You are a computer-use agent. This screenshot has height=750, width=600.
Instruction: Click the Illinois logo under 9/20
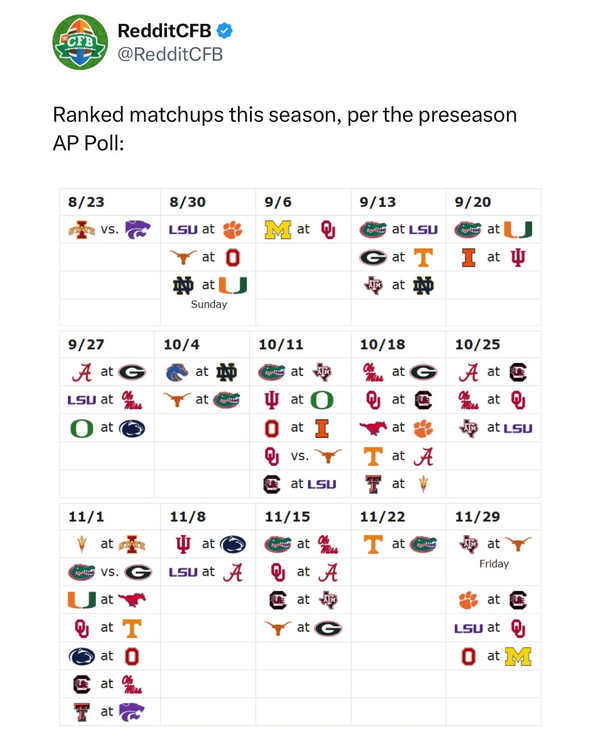tap(467, 257)
